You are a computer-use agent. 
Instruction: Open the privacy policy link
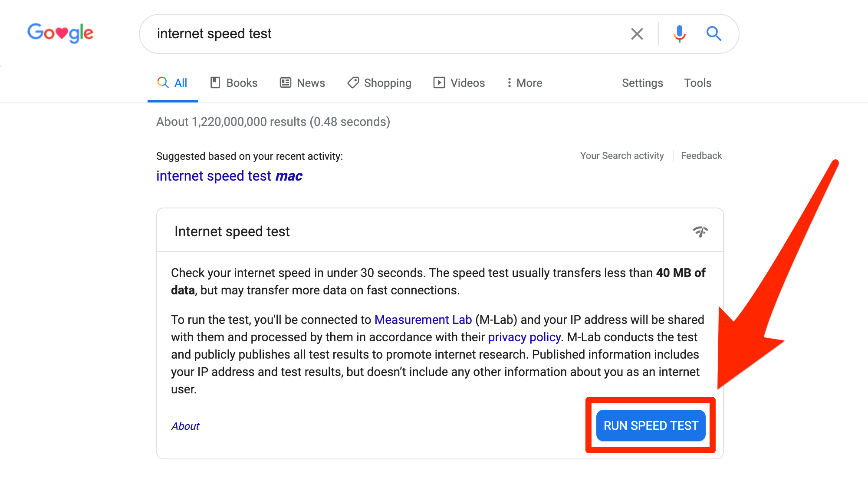pos(524,337)
